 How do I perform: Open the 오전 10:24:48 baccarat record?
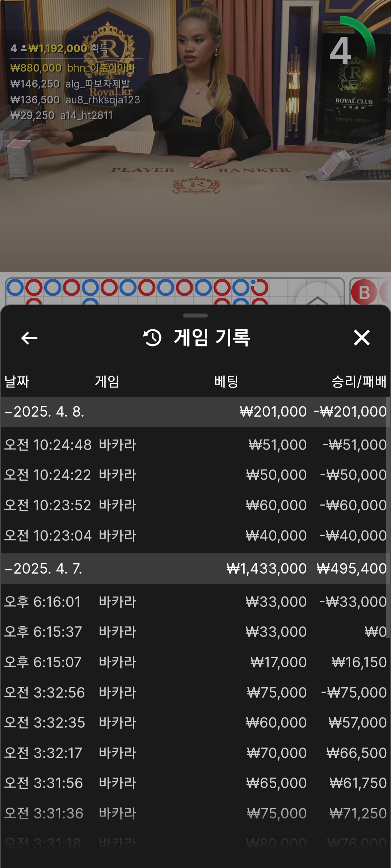point(195,445)
